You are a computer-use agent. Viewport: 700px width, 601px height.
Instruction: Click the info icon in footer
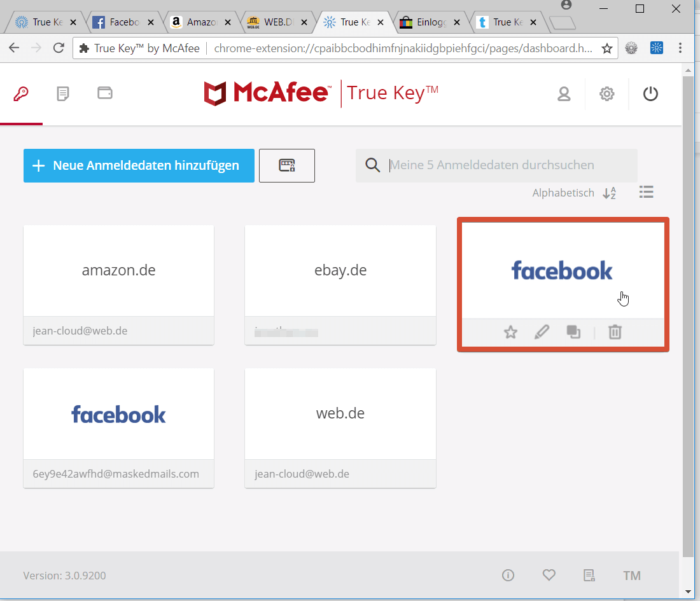[x=508, y=576]
